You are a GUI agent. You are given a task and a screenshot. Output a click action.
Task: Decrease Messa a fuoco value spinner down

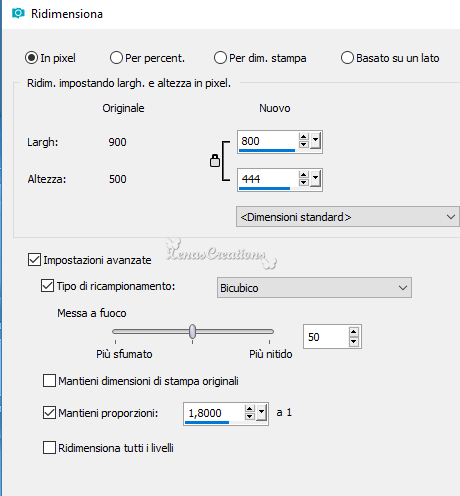click(x=354, y=341)
